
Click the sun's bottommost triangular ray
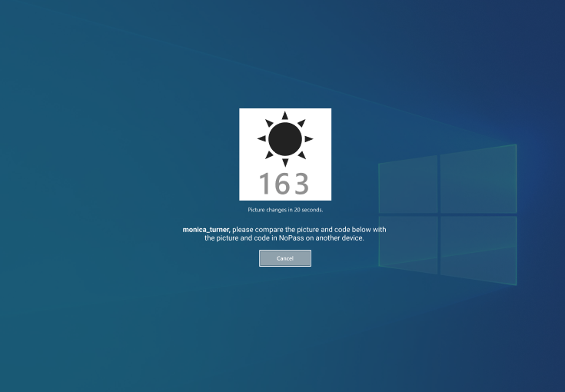[x=285, y=163]
